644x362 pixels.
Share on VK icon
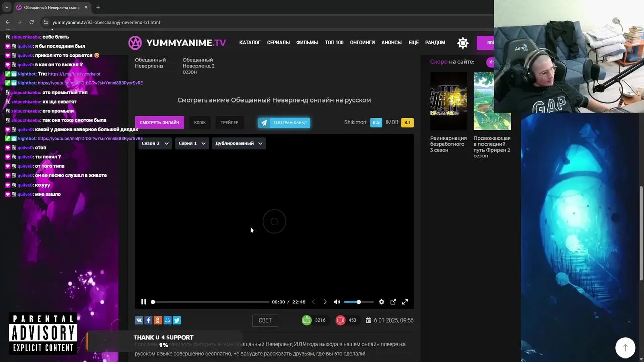click(139, 320)
